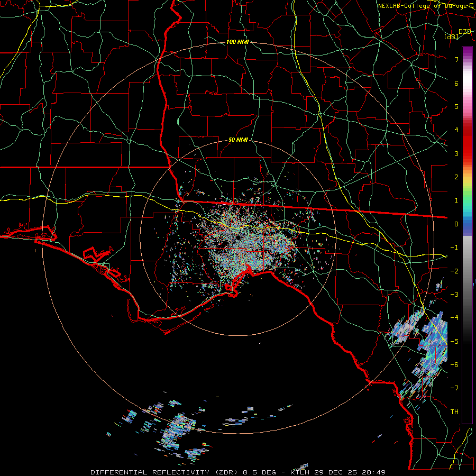The image size is (476, 476).
Task: Click the "100 NMI" range ring label
Action: point(237,42)
